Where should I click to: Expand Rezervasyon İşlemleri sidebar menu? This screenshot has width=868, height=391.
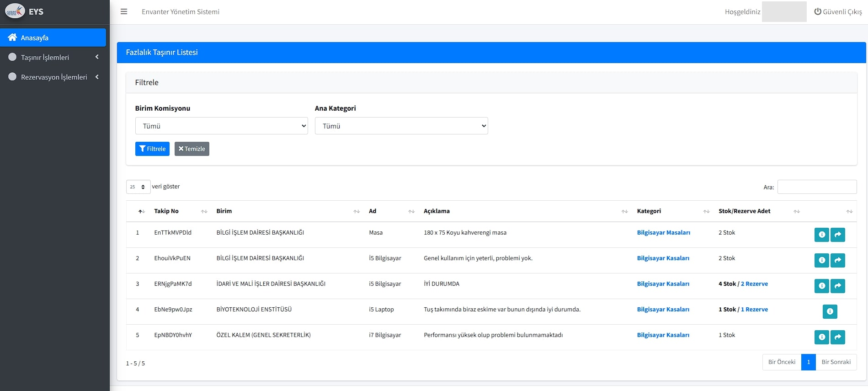tap(53, 77)
